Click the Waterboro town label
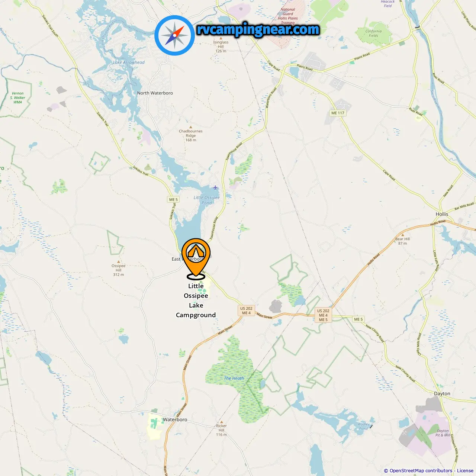 point(175,419)
